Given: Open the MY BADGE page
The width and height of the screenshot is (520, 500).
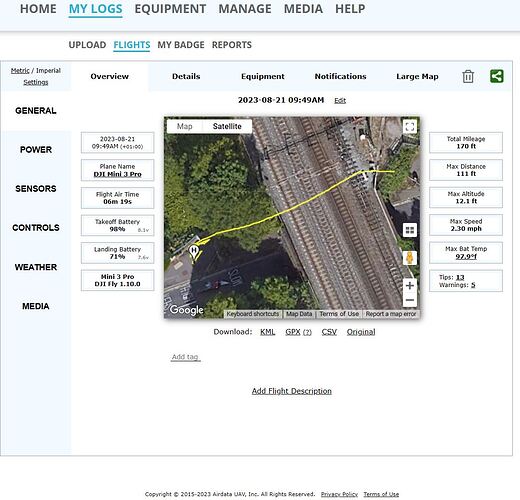Looking at the screenshot, I should [181, 45].
